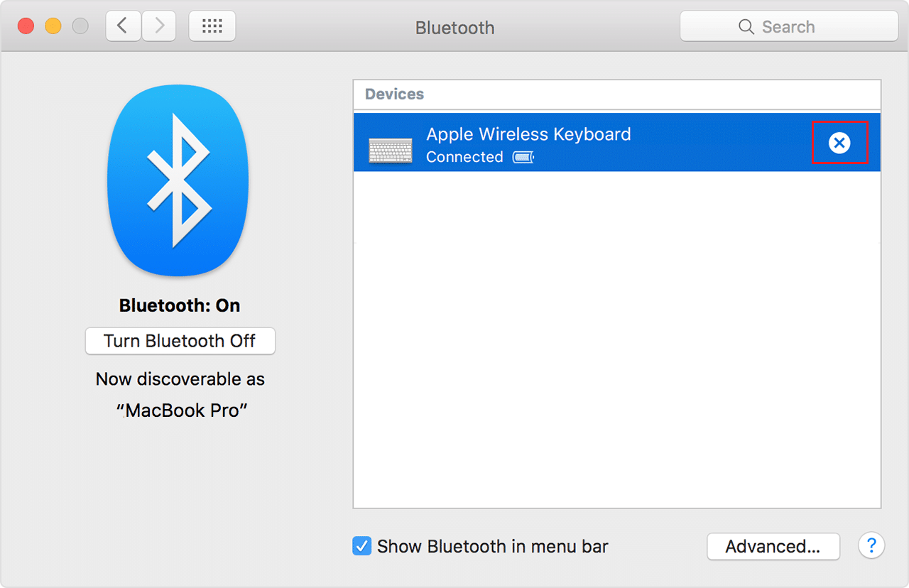Open the Advanced settings dialog

tap(773, 546)
